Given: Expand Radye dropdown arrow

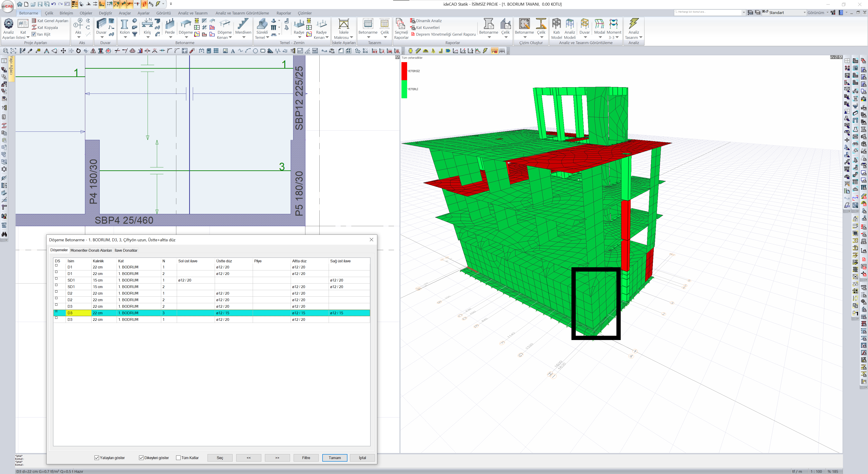Looking at the screenshot, I should [299, 38].
